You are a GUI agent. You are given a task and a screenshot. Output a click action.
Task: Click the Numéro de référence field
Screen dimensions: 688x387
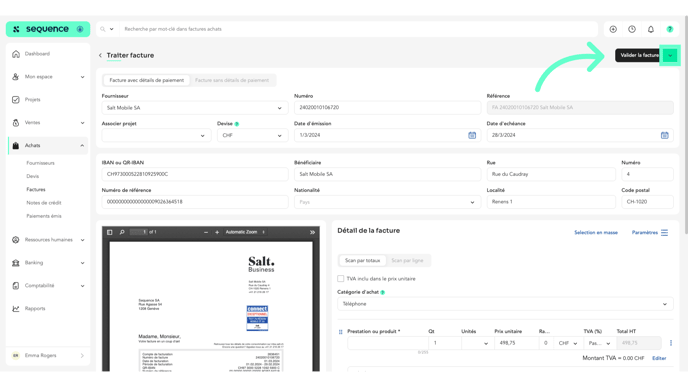pos(195,202)
